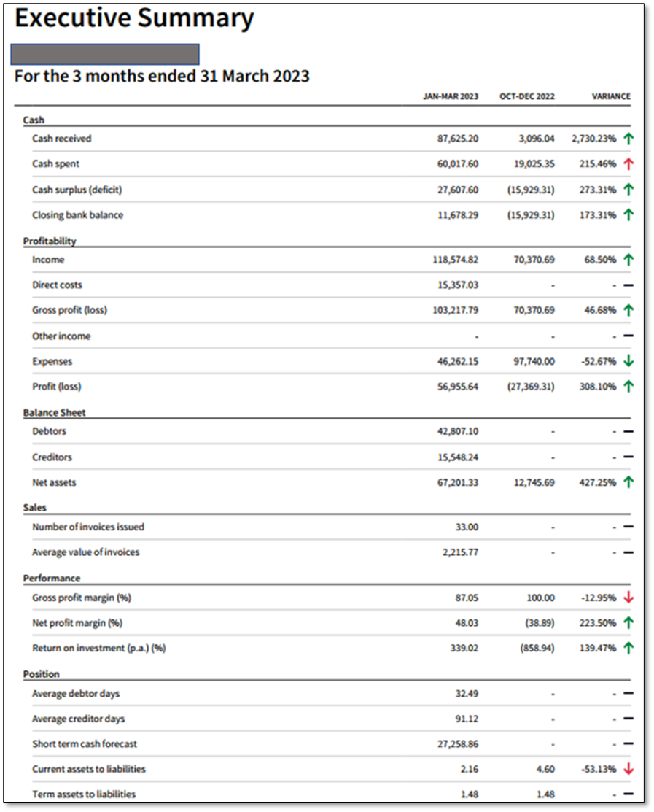Click the grey redacted bar under the title
The image size is (654, 812).
click(x=105, y=54)
